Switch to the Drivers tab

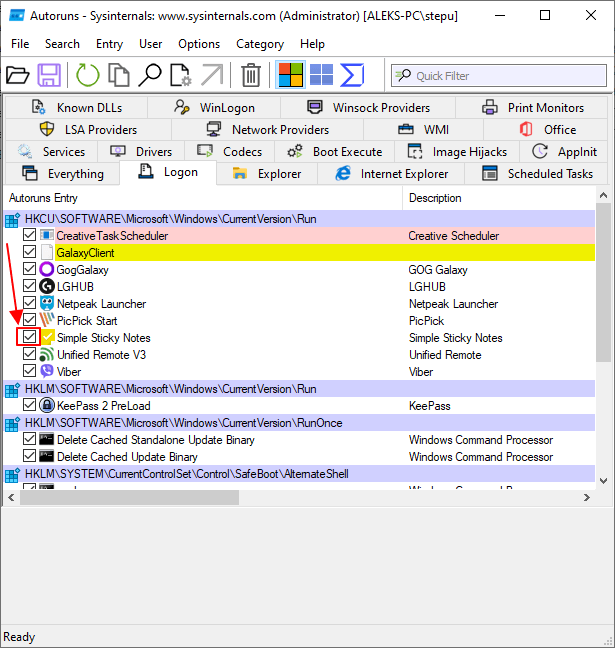pyautogui.click(x=141, y=152)
